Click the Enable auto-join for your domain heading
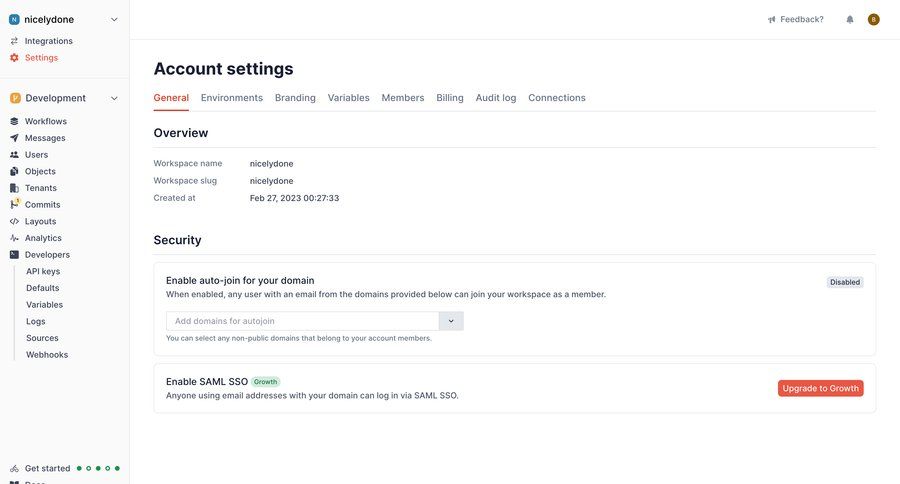 click(x=240, y=281)
